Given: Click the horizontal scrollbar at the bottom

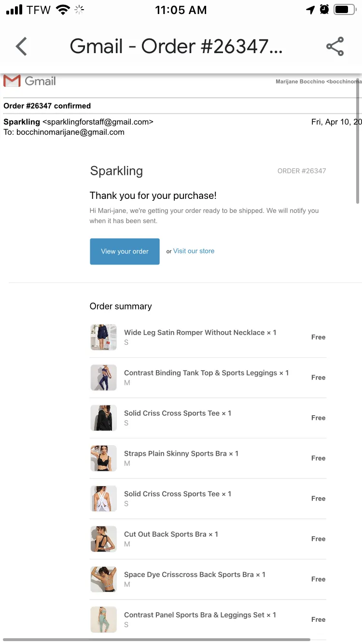Looking at the screenshot, I should (156, 640).
